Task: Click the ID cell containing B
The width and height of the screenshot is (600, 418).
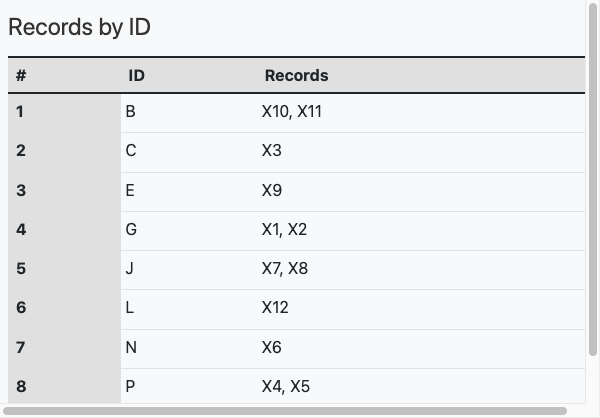Action: (131, 112)
